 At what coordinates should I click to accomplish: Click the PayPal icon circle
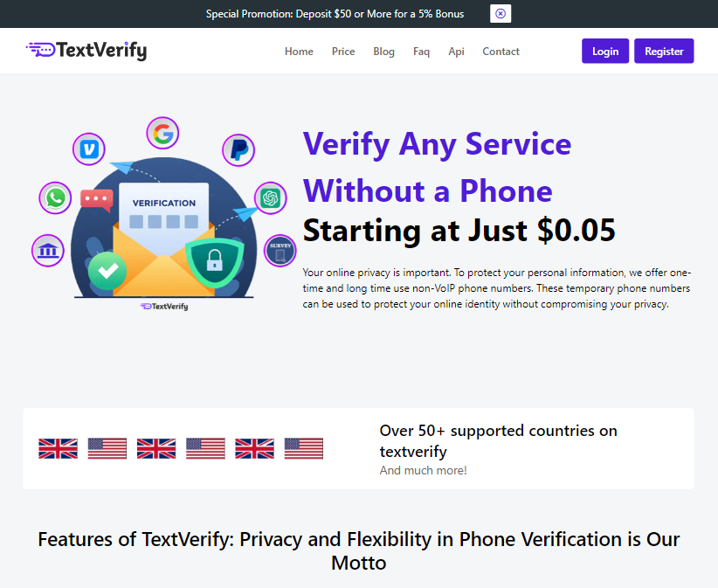pos(238,150)
